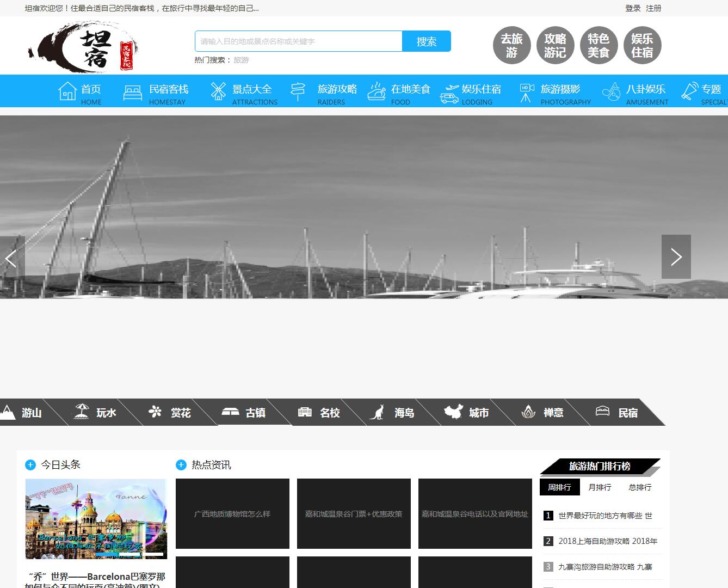Screen dimensions: 728x588
Task: Click the 坦宿 site logo
Action: 83,47
